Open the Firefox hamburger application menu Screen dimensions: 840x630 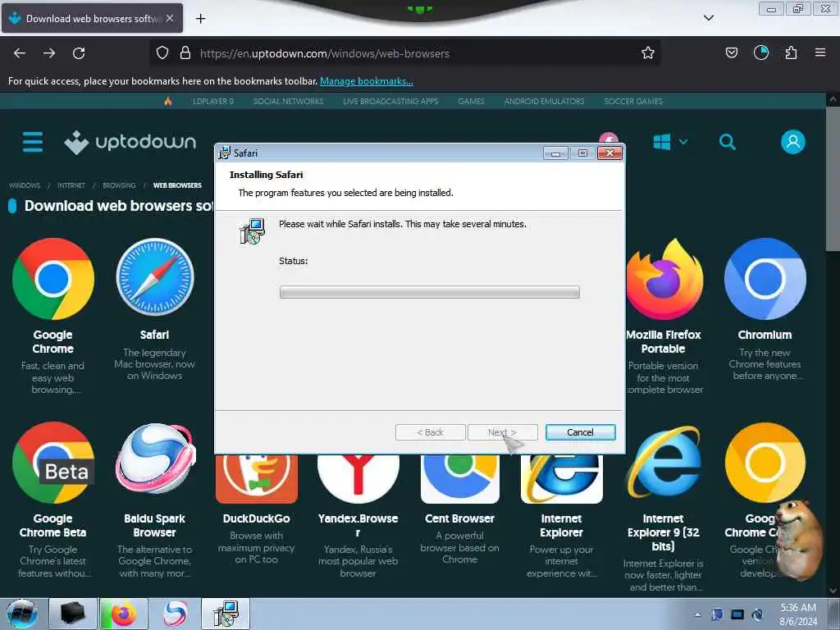(x=819, y=52)
